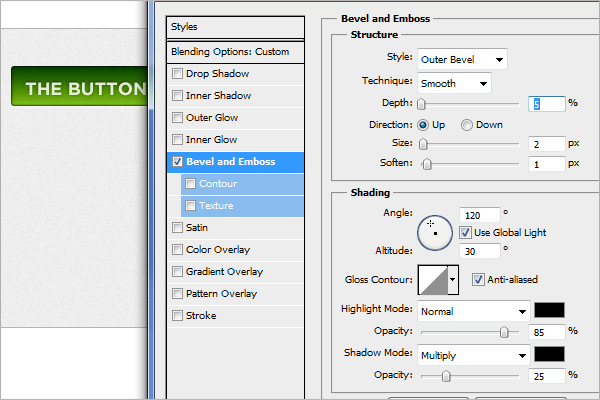Open the Shadow Mode dropdown showing Multiply
This screenshot has width=600, height=400.
click(474, 355)
